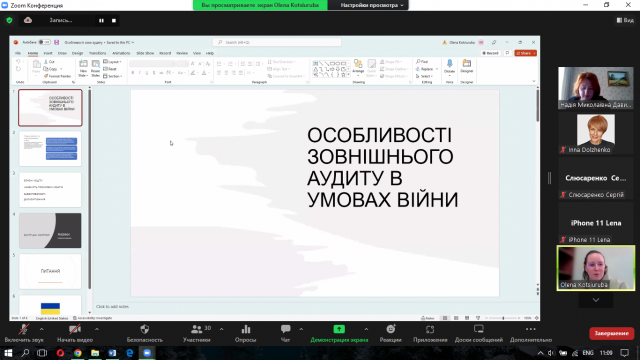Toggle Bold formatting
This screenshot has height=360, width=640.
[133, 73]
